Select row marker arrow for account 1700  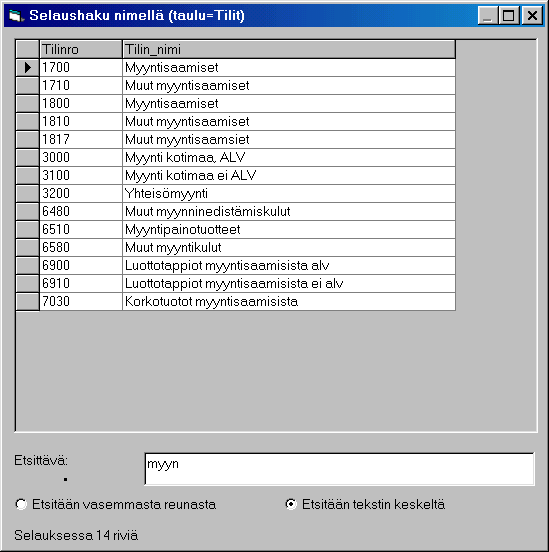(27, 67)
